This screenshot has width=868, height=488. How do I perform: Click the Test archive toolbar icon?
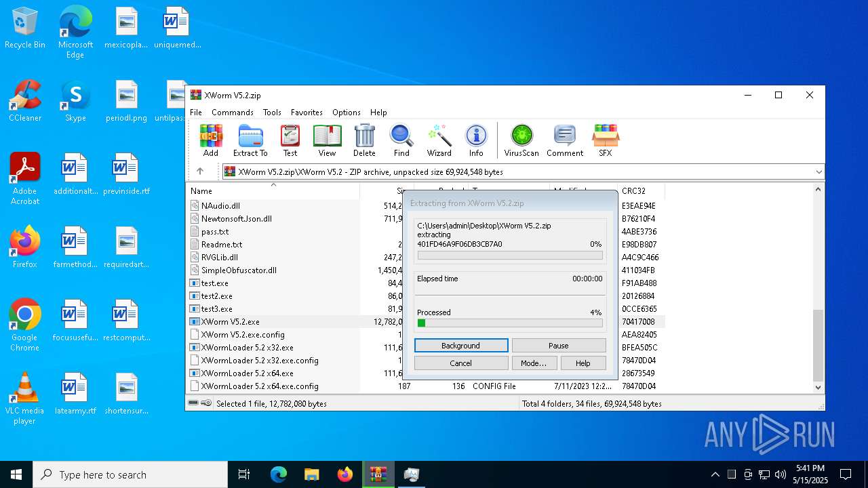pos(290,141)
